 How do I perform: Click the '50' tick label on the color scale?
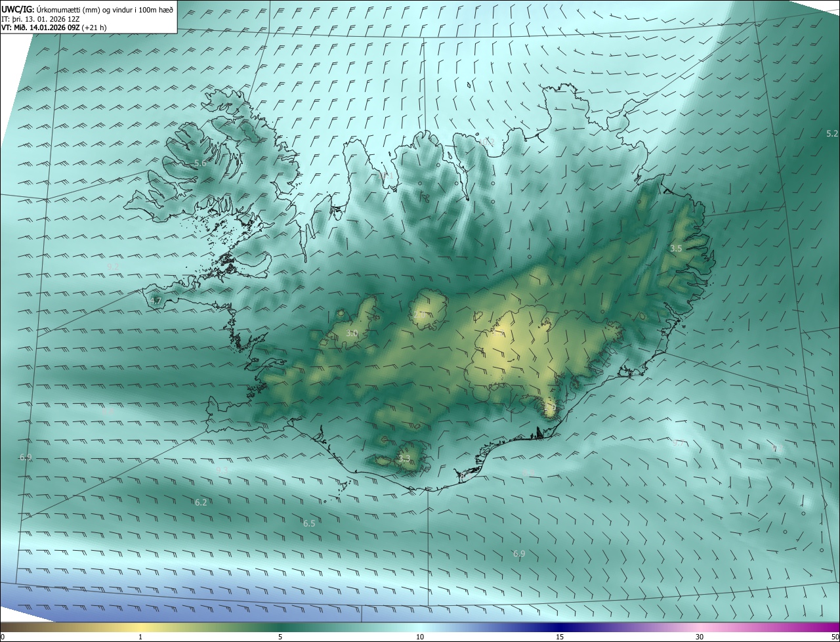point(835,637)
